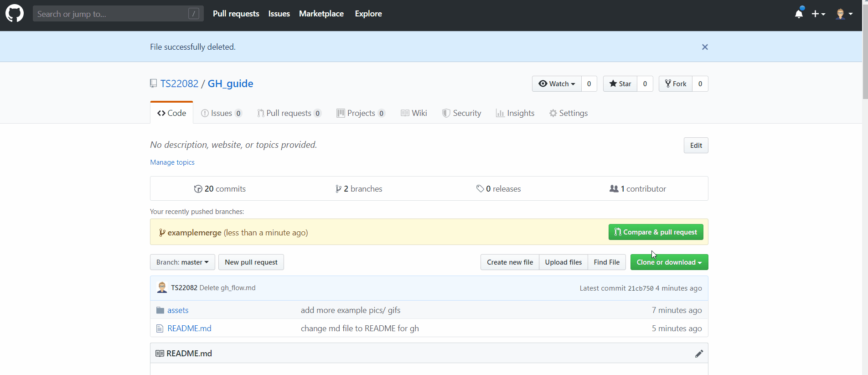Switch to the Projects tab
Image resolution: width=868 pixels, height=375 pixels.
(361, 113)
